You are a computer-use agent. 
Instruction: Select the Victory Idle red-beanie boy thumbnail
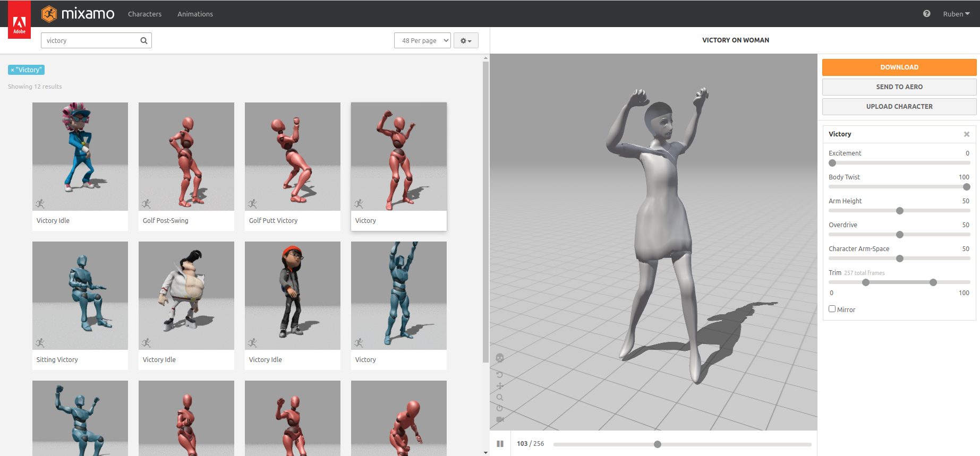pyautogui.click(x=293, y=296)
